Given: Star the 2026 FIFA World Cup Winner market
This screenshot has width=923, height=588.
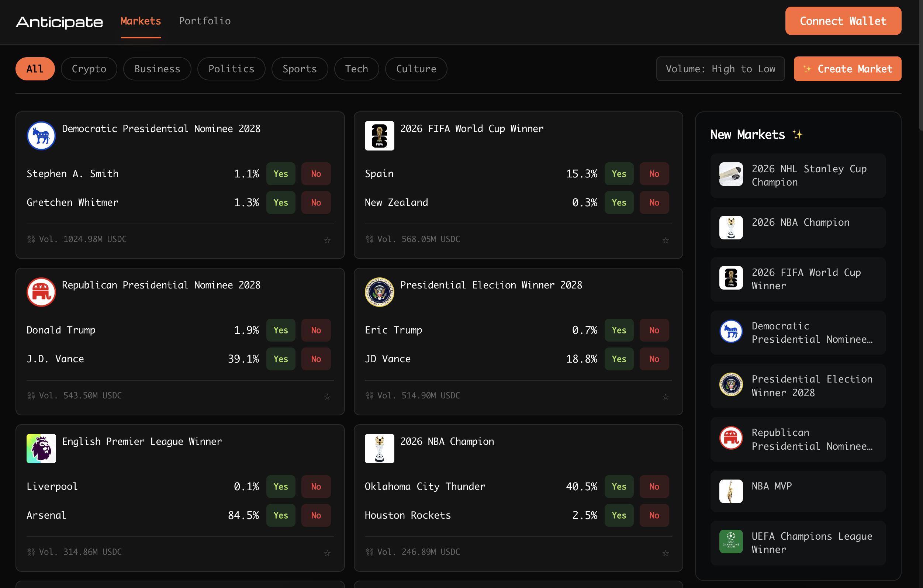Looking at the screenshot, I should point(666,240).
